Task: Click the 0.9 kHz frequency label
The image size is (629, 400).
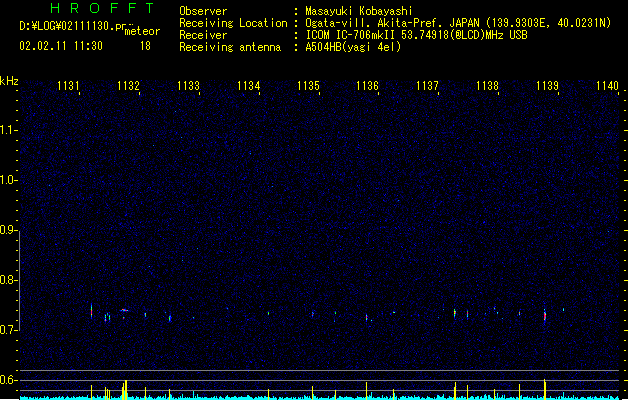Action: point(8,230)
